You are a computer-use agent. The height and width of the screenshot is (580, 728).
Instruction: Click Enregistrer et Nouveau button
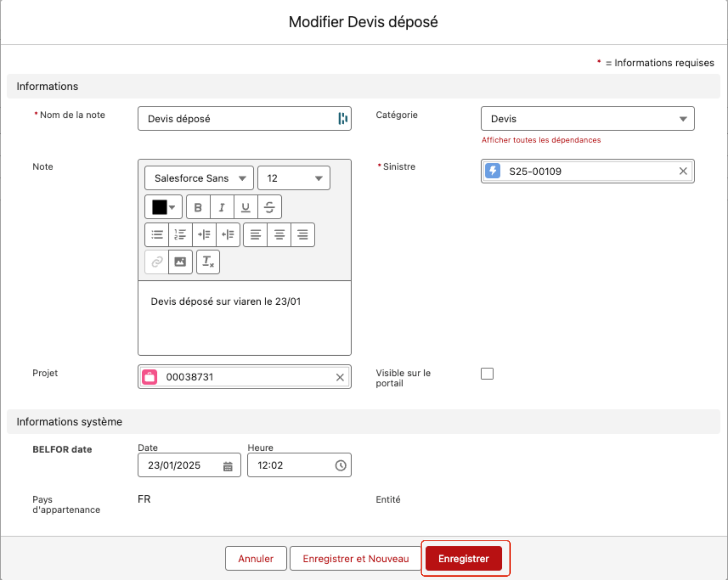tap(356, 559)
